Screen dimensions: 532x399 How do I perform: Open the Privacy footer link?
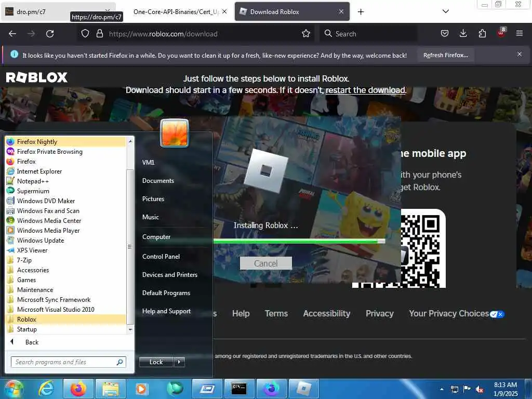[x=379, y=313]
